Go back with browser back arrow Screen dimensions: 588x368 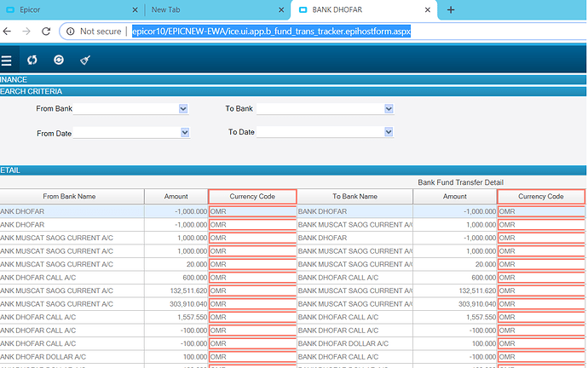7,32
